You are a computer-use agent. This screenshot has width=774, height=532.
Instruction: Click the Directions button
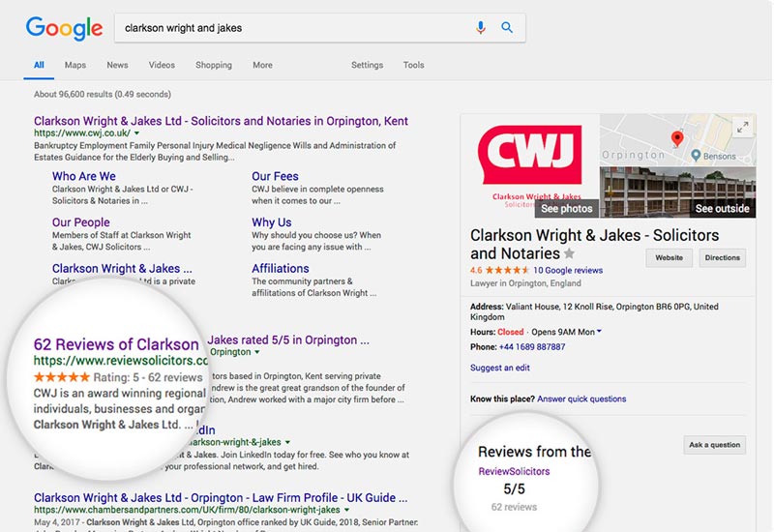point(722,257)
